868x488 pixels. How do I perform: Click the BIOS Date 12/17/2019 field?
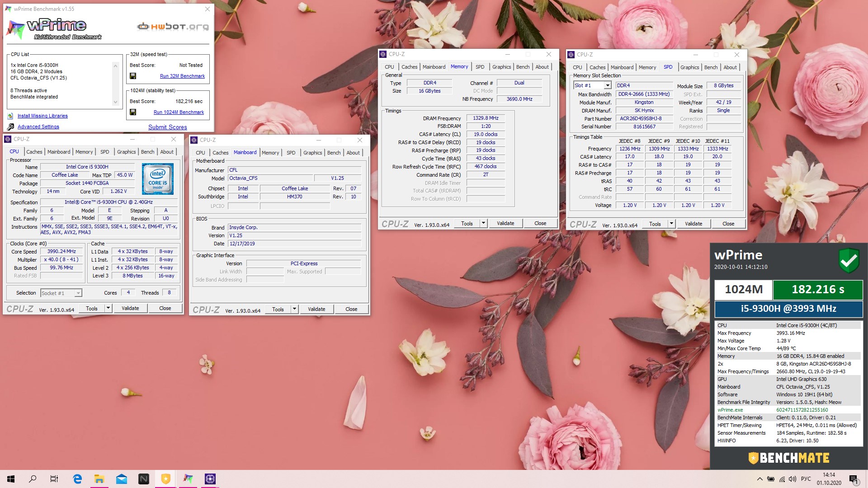[294, 244]
